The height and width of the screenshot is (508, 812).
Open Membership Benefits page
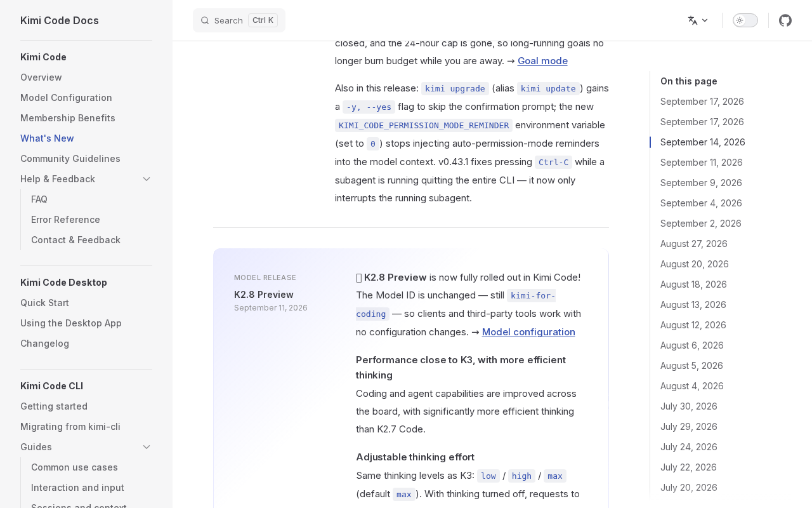pos(68,118)
